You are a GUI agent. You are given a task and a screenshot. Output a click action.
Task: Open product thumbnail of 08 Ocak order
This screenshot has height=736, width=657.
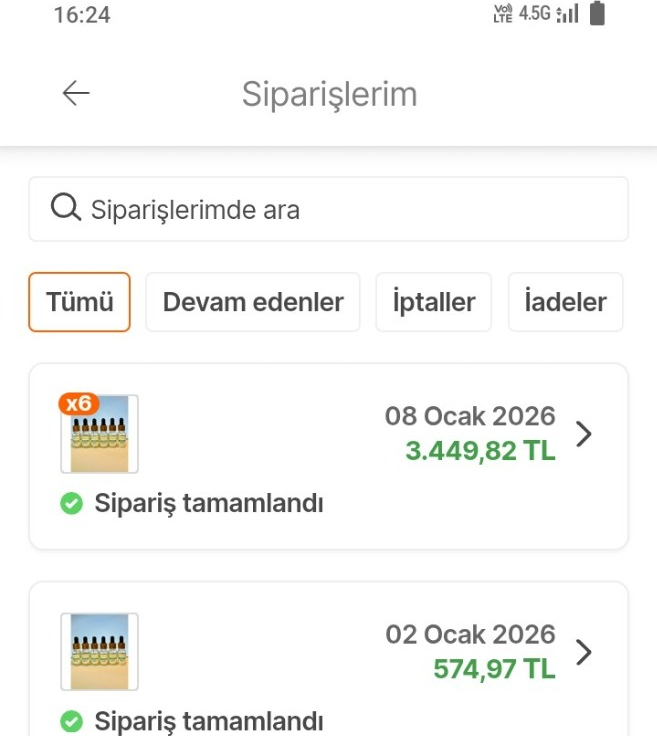pos(100,436)
